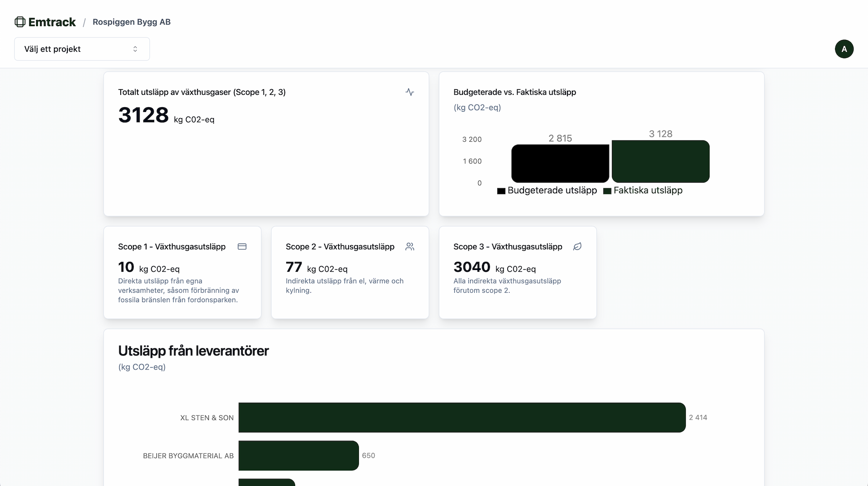Click the BEIJER BYGGMATERIAL AB supplier bar
This screenshot has width=868, height=486.
click(x=298, y=455)
